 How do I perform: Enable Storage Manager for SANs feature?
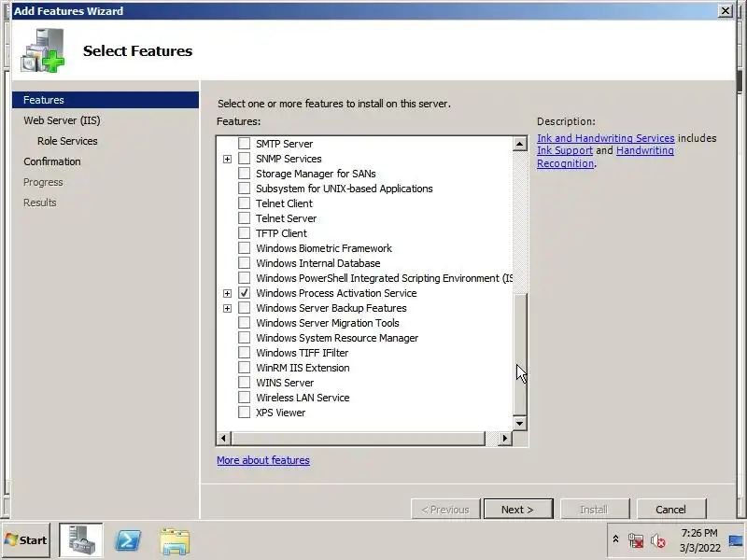244,174
